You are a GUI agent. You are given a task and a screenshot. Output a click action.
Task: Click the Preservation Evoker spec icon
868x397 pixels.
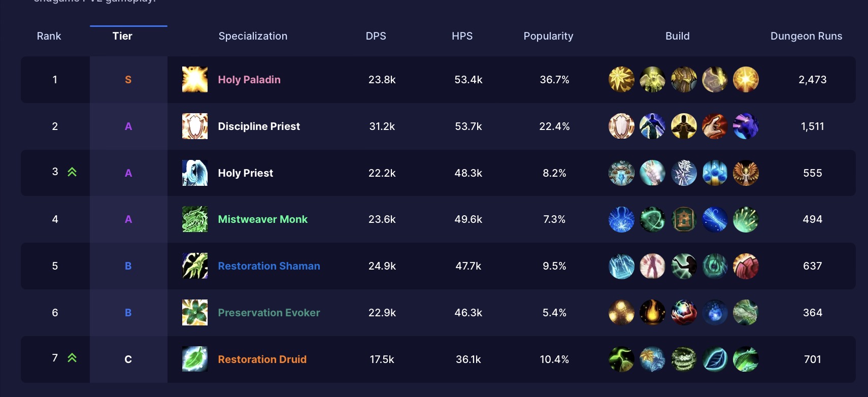(x=195, y=312)
